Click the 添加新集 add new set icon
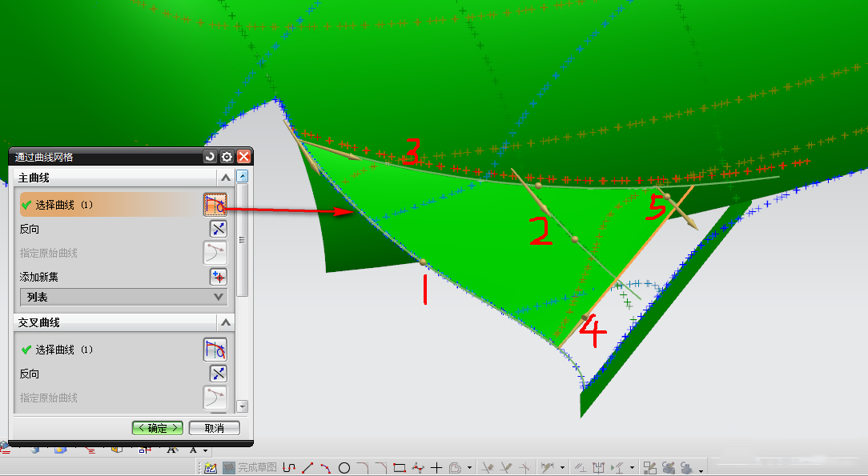 tap(218, 277)
